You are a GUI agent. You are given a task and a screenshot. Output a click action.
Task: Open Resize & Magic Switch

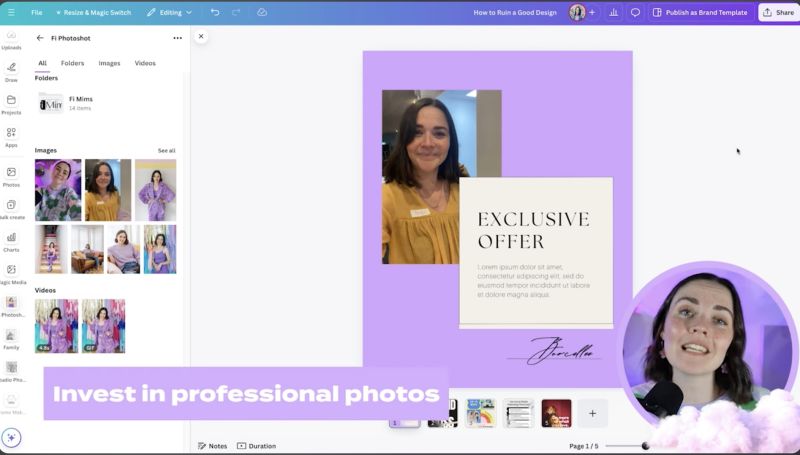[x=93, y=12]
